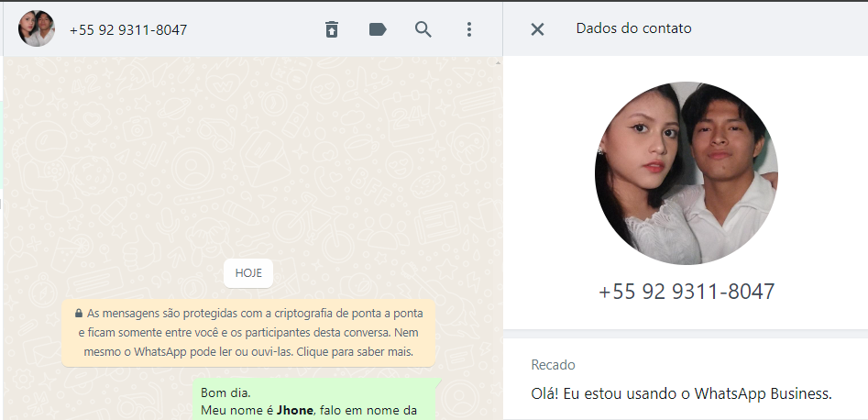Click the outgoing message bubble tail corner
Viewport: 868px width, 420px height.
[x=439, y=381]
